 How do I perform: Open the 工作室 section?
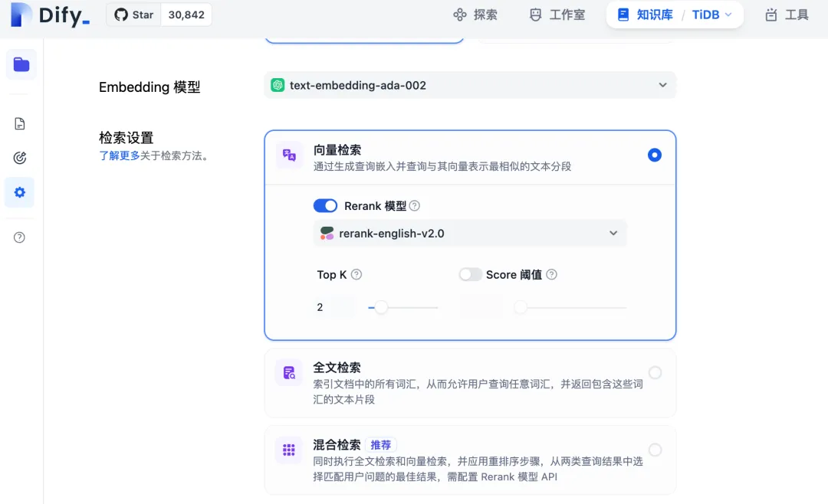pos(557,14)
